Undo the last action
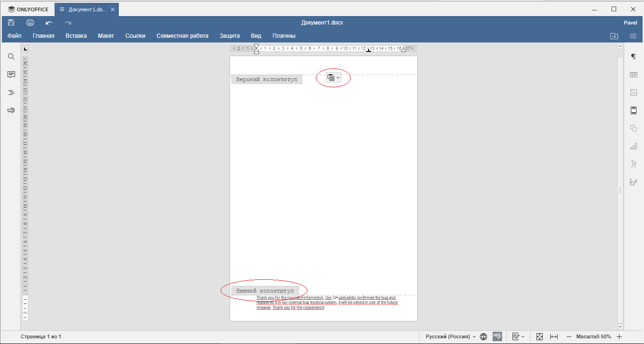 [49, 23]
